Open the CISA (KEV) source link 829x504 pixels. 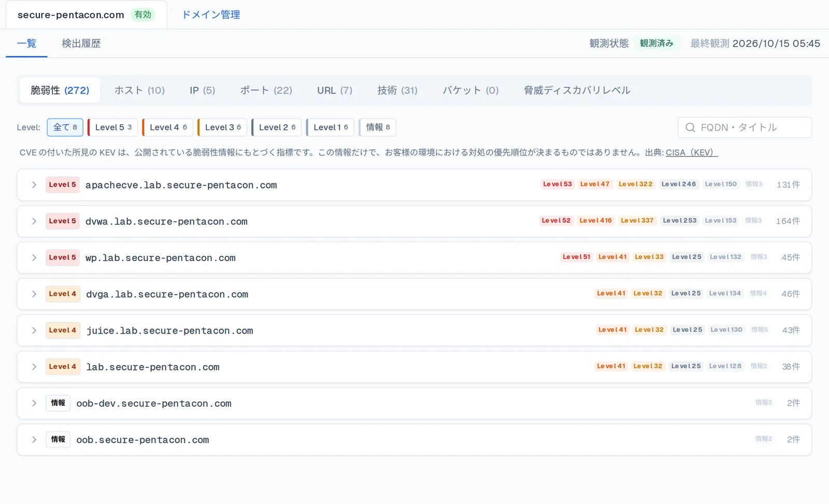click(x=692, y=152)
